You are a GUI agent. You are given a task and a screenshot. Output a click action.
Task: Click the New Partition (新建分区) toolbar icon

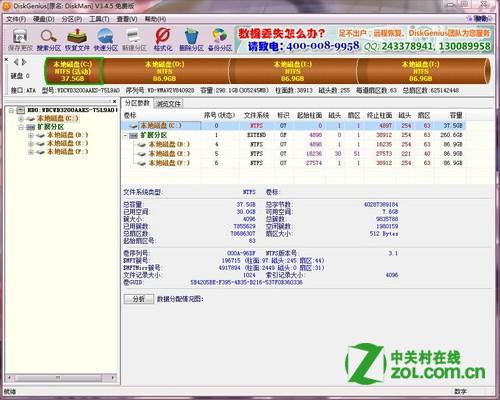click(134, 36)
